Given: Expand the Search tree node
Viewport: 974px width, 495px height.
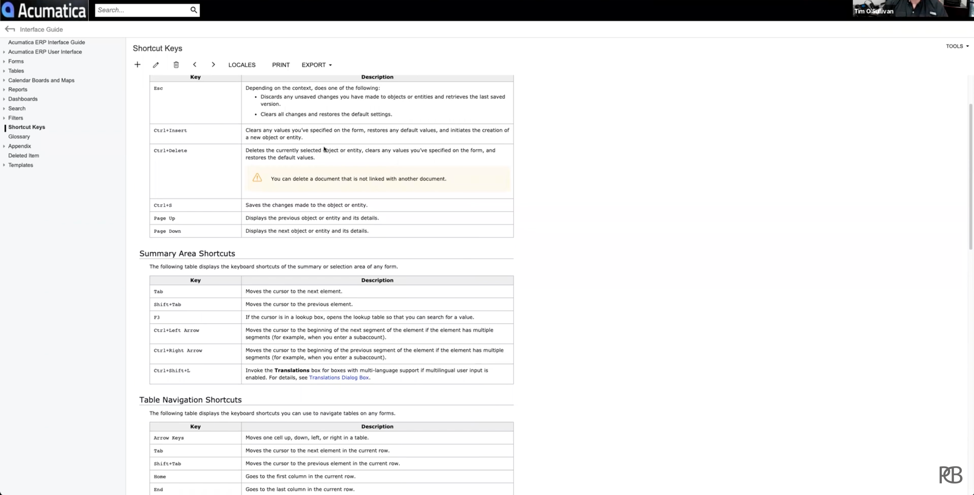Looking at the screenshot, I should 4,109.
